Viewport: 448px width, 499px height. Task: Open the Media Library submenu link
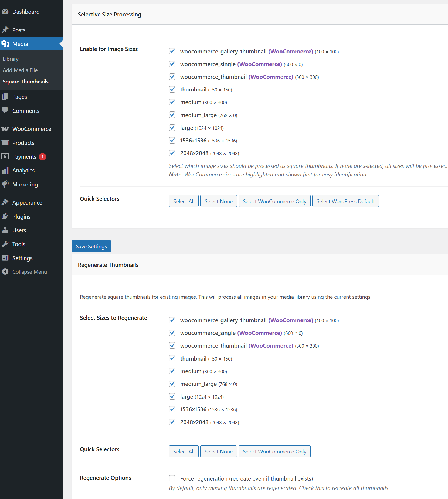coord(11,59)
